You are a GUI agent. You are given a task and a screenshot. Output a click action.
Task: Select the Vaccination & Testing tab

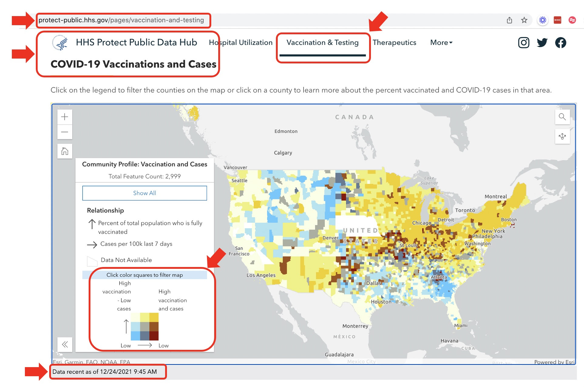[x=323, y=42]
